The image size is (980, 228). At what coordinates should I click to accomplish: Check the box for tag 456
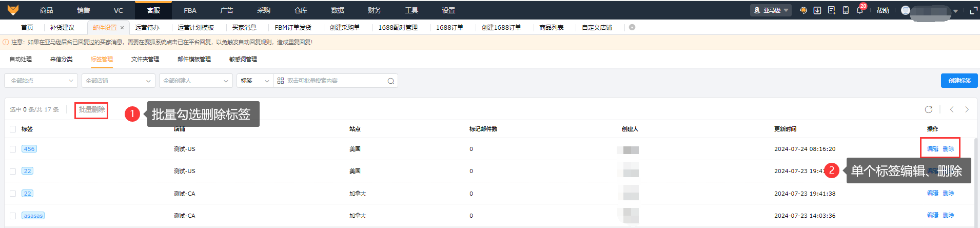pos(13,149)
